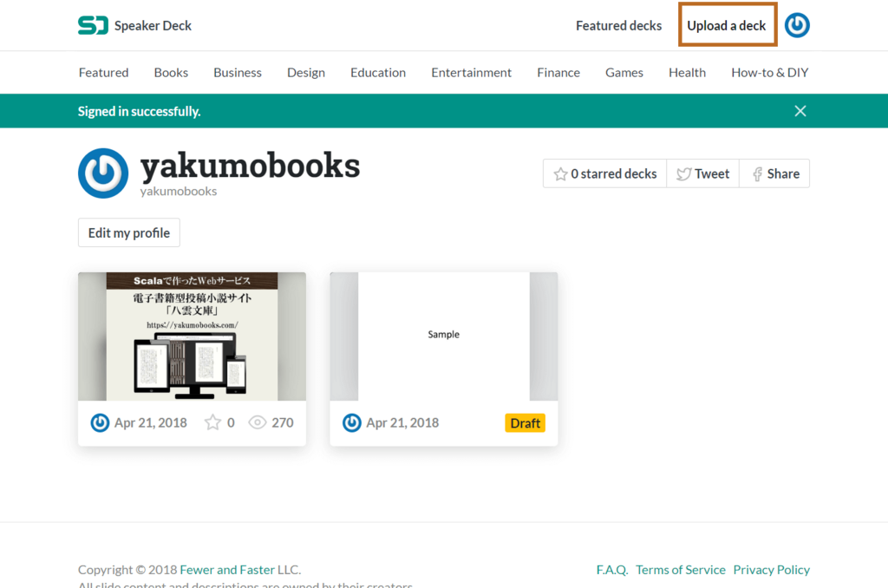
Task: Open the Privacy Policy link
Action: [x=771, y=569]
